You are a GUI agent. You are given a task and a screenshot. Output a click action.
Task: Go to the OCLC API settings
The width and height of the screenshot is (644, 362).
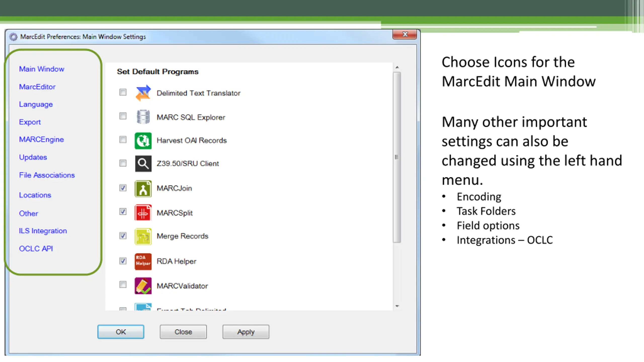pos(36,249)
